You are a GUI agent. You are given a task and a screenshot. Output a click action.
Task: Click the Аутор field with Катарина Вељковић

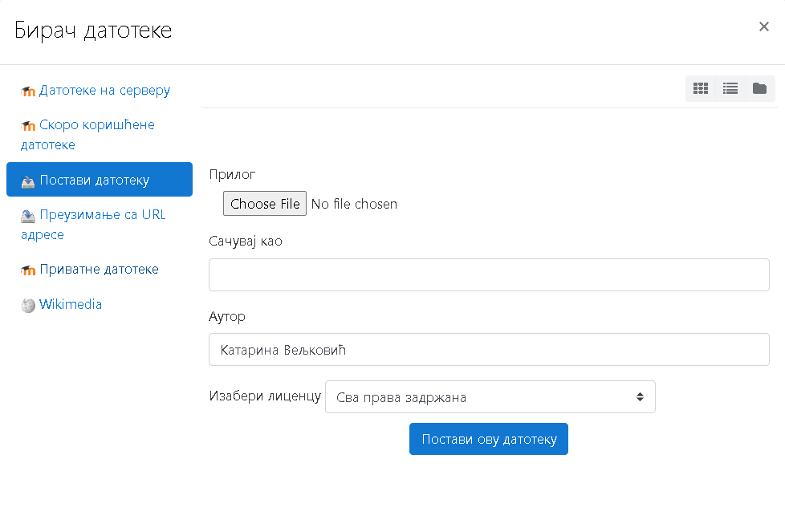pyautogui.click(x=489, y=349)
